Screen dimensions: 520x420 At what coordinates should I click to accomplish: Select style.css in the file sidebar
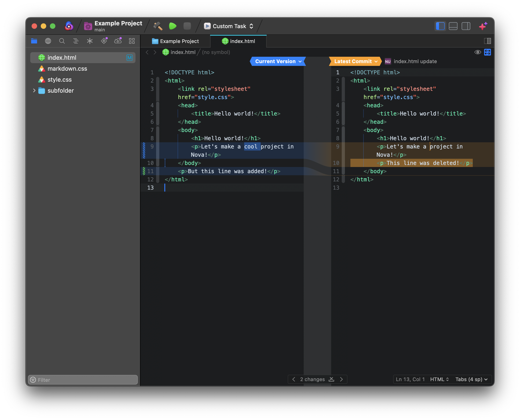[83, 80]
